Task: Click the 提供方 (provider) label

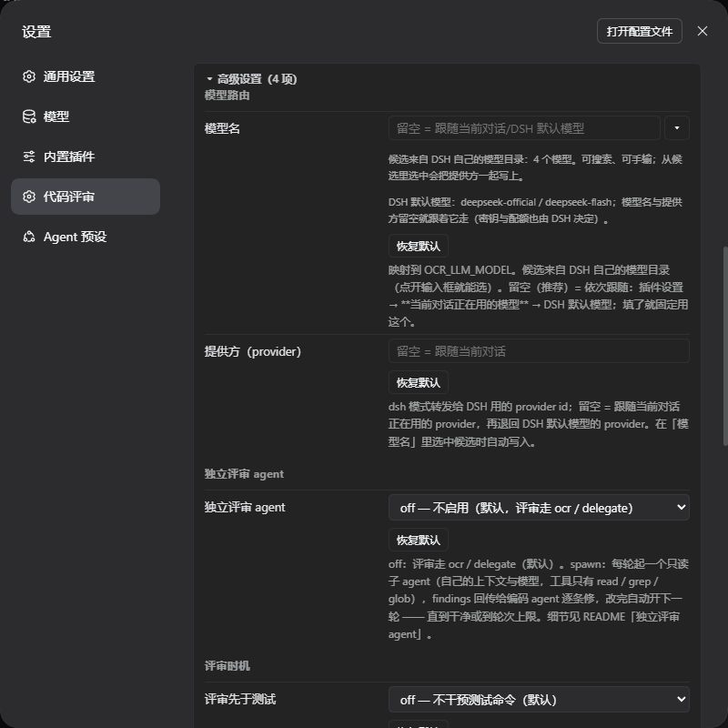Action: pos(253,351)
